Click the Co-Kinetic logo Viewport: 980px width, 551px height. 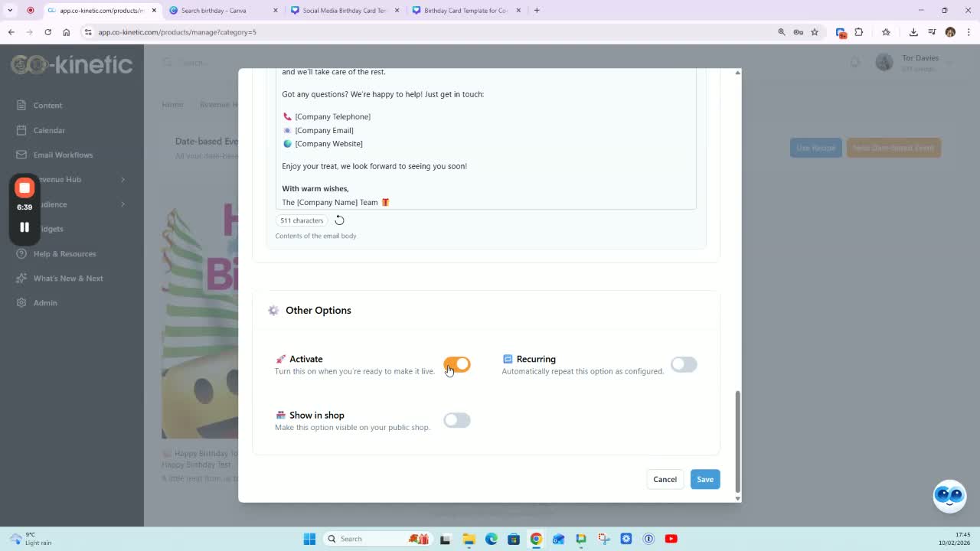click(x=72, y=64)
